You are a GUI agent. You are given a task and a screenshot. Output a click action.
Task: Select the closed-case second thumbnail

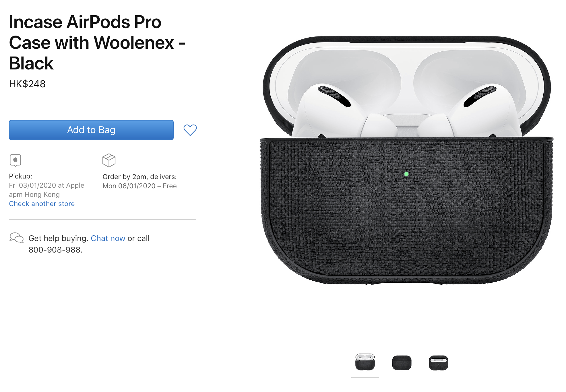point(402,363)
